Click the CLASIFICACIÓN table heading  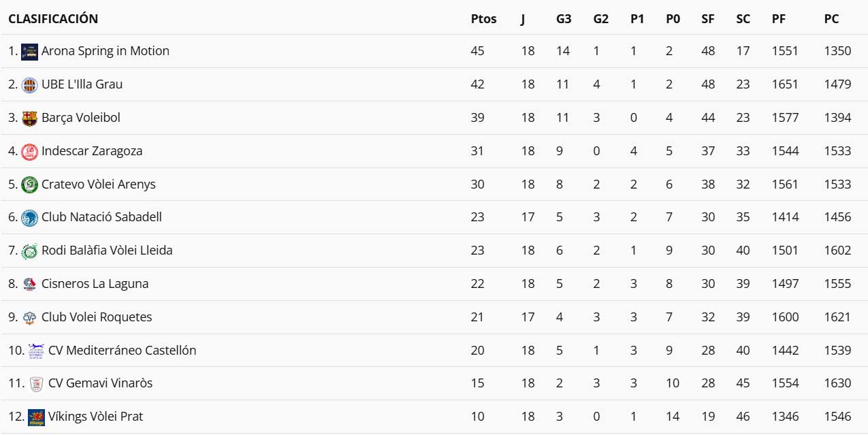53,19
